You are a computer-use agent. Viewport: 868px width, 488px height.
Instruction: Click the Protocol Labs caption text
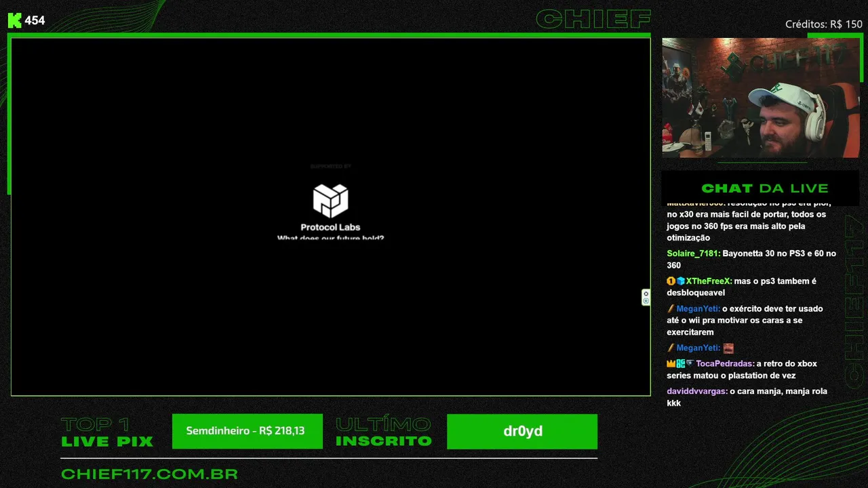click(330, 227)
